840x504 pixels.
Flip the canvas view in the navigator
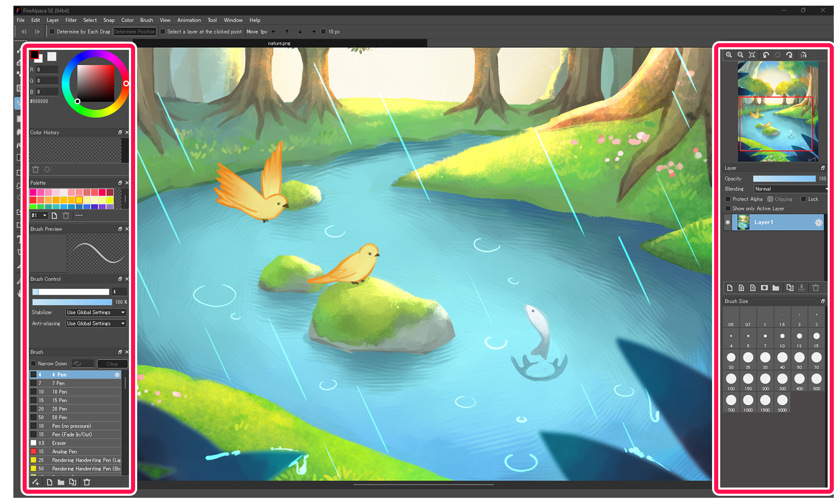(804, 55)
